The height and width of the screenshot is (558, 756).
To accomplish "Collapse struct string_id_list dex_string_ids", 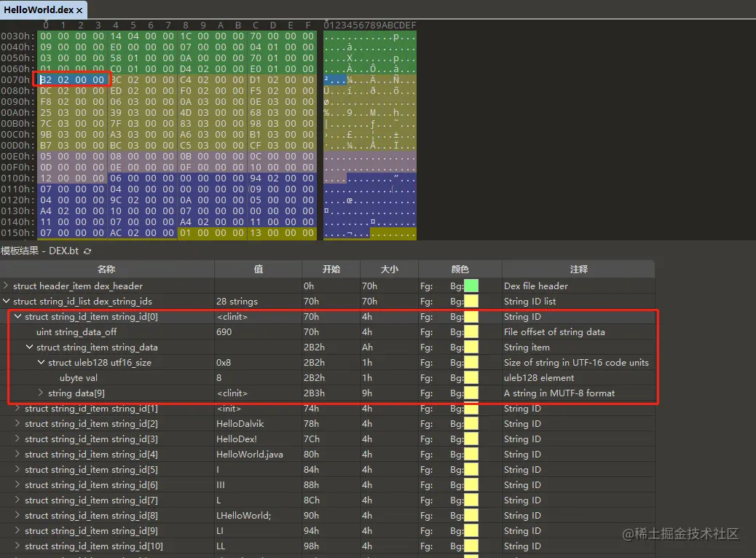I will (x=6, y=301).
